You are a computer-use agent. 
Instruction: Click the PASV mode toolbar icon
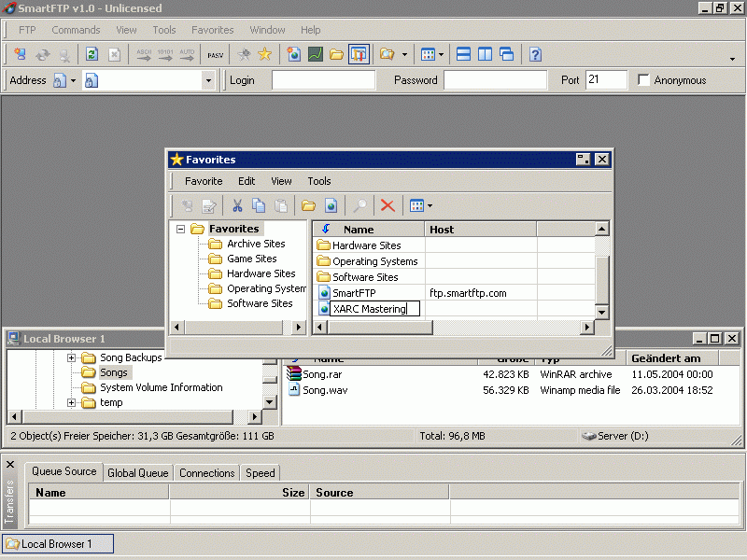tap(216, 55)
